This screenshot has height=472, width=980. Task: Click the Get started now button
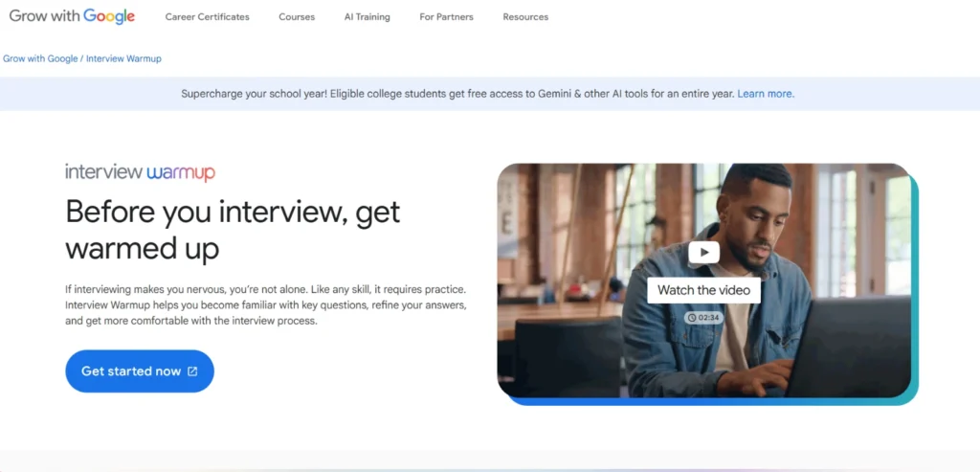140,371
